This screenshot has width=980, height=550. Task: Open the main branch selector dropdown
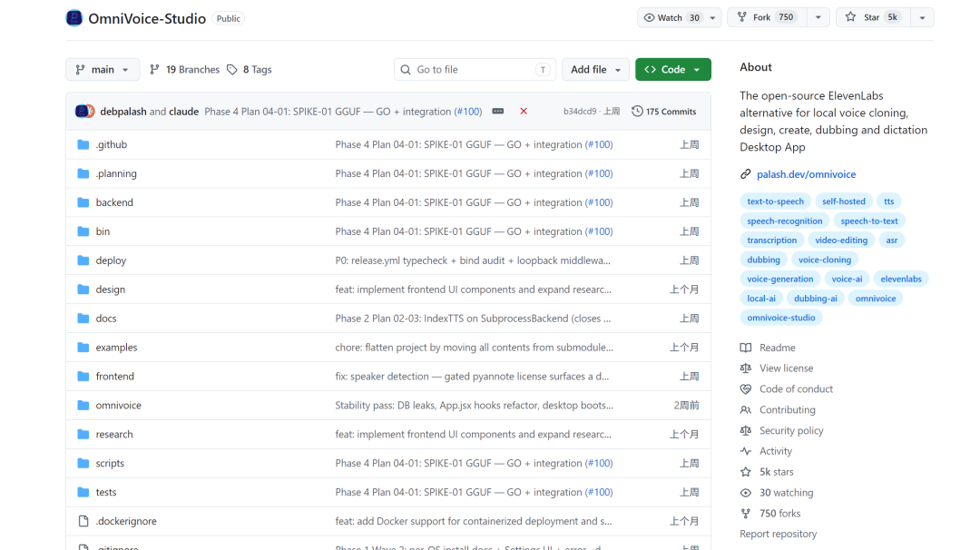tap(103, 69)
